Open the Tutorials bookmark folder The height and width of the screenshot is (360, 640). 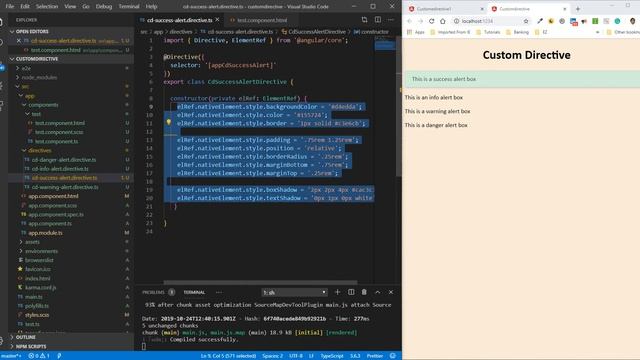coord(488,32)
